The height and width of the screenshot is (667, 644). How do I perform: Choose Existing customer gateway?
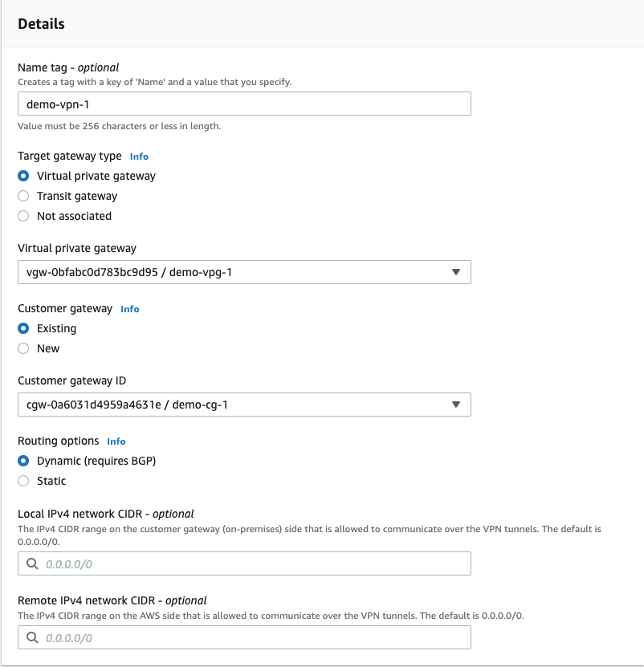pyautogui.click(x=23, y=328)
